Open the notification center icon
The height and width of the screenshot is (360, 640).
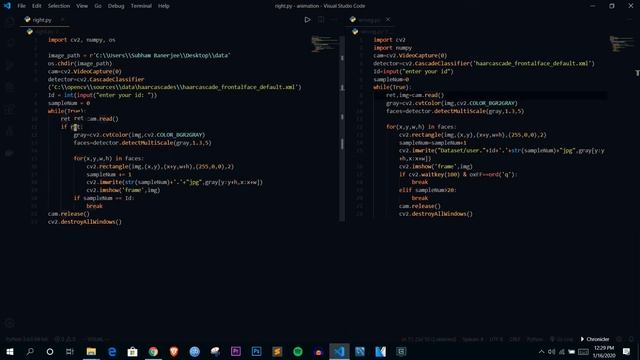(x=627, y=351)
